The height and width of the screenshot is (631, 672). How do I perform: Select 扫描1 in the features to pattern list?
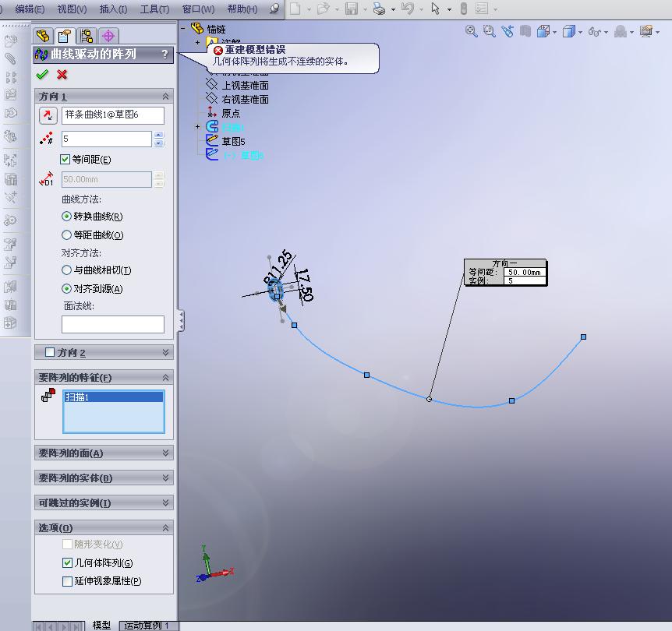114,397
